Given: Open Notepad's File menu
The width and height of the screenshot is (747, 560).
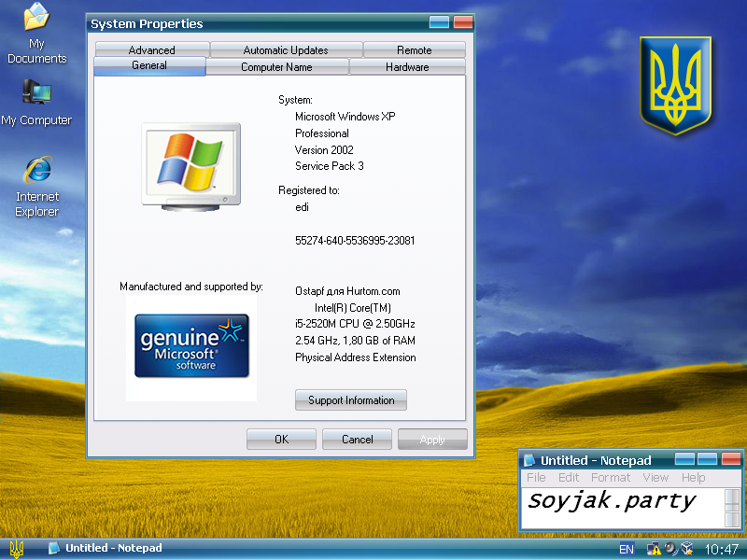Looking at the screenshot, I should tap(536, 478).
